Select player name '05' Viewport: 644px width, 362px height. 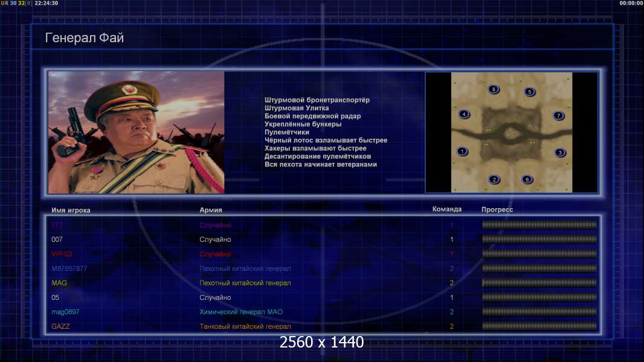click(x=55, y=297)
